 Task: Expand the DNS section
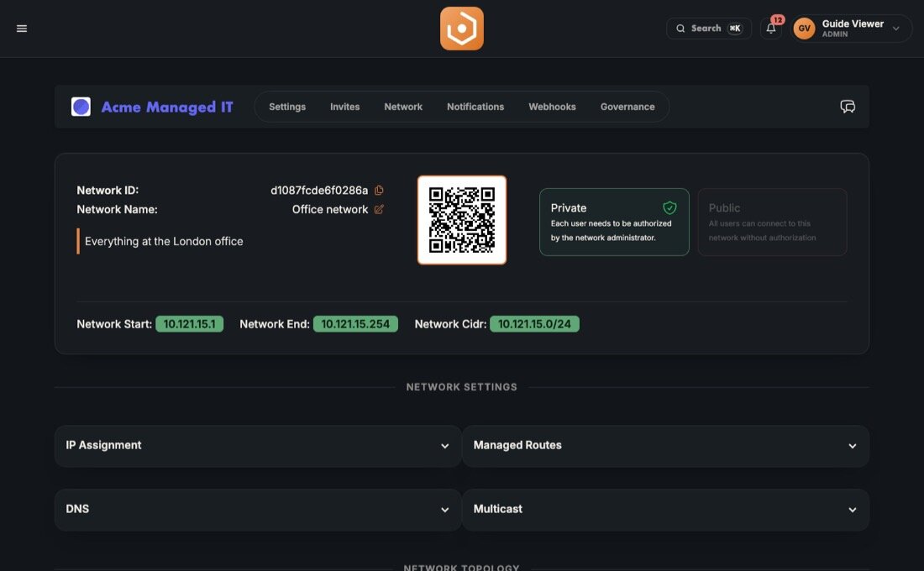click(258, 510)
